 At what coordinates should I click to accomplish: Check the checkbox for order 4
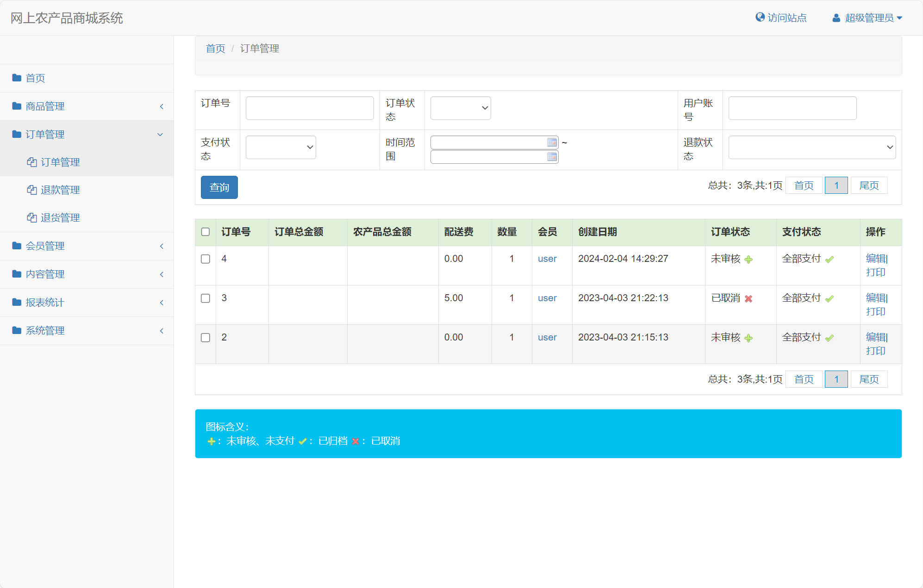tap(206, 259)
